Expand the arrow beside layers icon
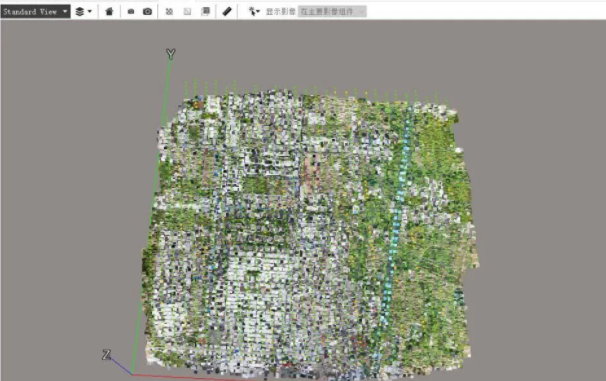 tap(90, 12)
